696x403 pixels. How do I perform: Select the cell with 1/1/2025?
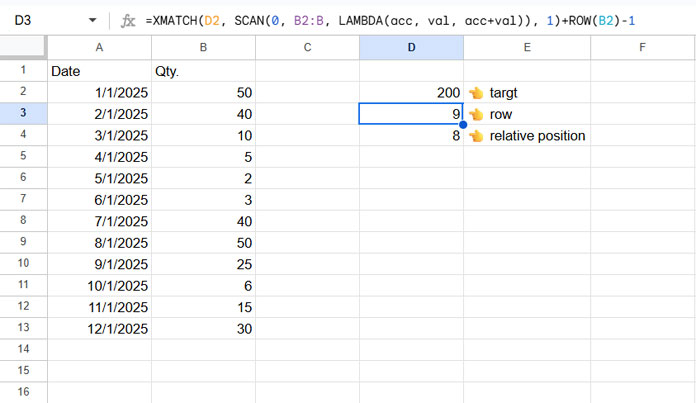[99, 92]
